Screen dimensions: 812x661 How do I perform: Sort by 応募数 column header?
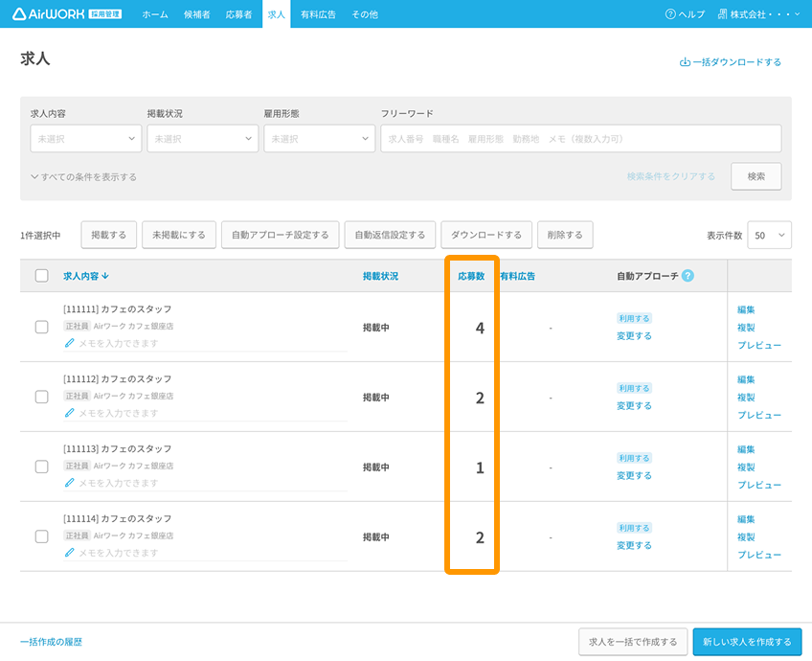click(471, 276)
